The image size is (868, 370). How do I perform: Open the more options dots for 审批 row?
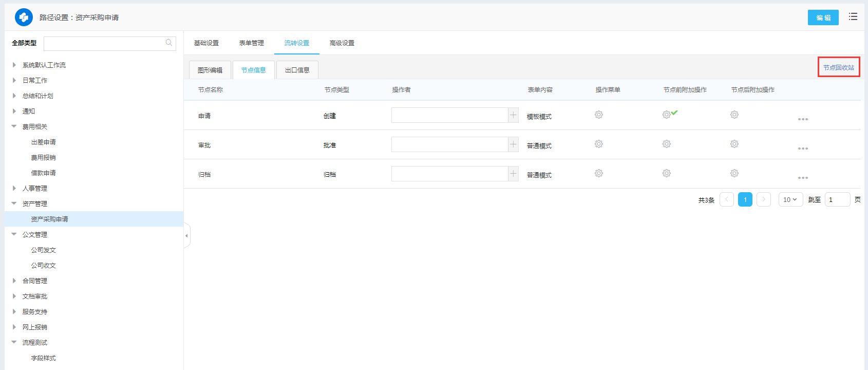[x=803, y=149]
